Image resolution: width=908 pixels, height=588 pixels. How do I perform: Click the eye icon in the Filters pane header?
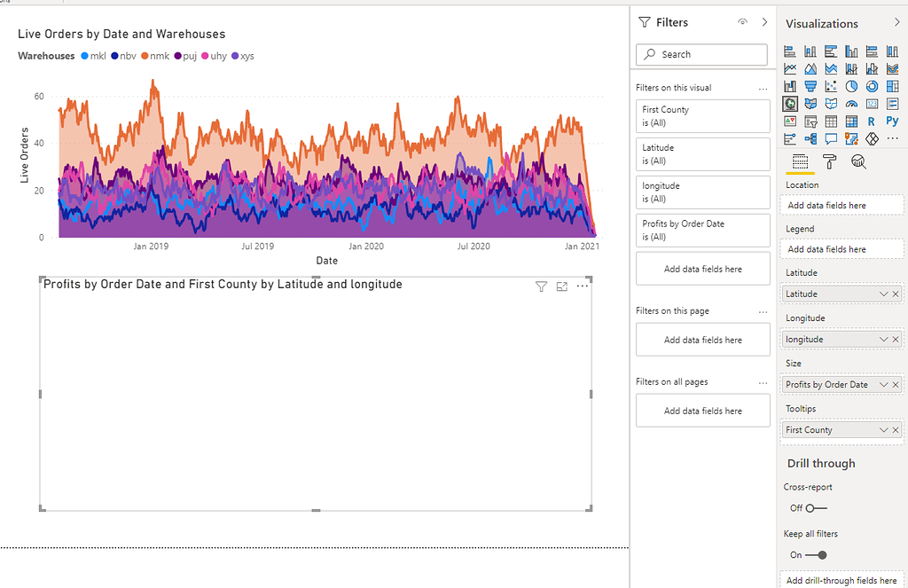click(742, 22)
